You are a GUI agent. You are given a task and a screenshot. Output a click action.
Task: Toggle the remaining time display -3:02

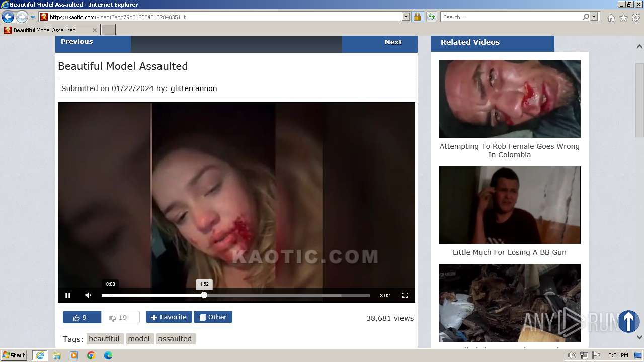(x=384, y=296)
